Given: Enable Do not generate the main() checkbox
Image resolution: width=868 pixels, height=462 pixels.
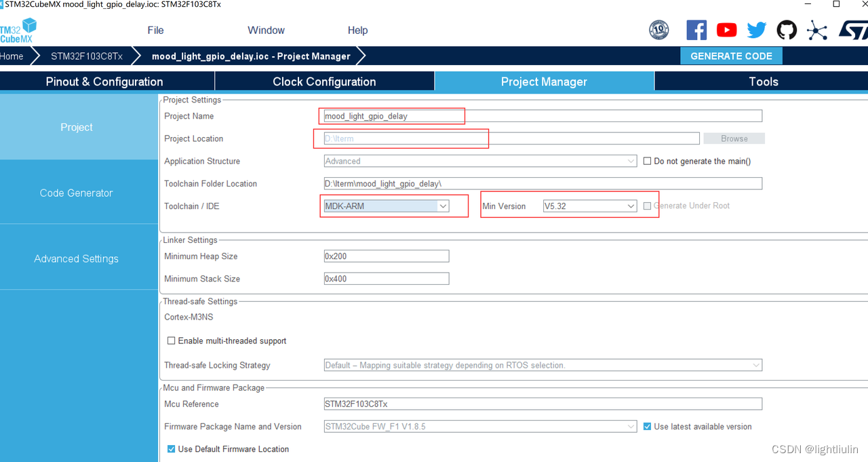Looking at the screenshot, I should tap(647, 161).
